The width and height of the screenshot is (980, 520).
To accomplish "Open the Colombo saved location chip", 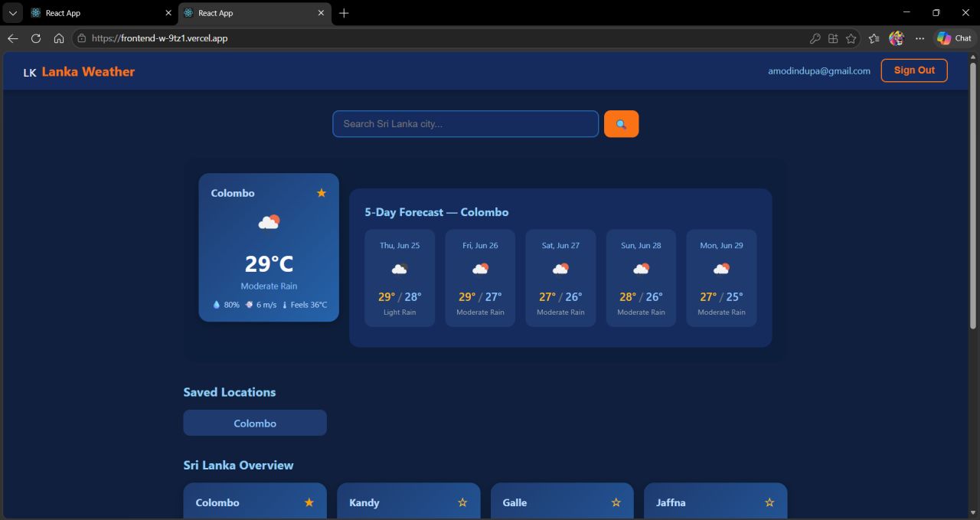I will point(255,423).
